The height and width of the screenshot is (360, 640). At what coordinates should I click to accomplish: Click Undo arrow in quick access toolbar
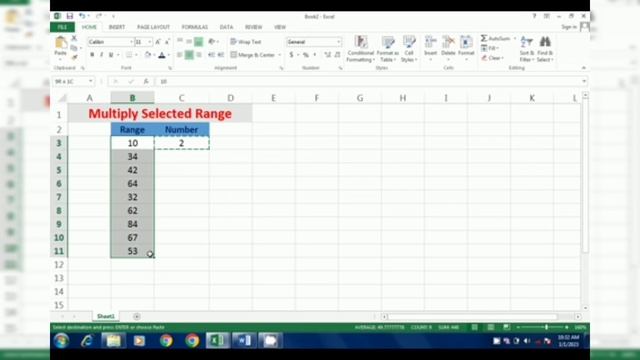coord(82,16)
